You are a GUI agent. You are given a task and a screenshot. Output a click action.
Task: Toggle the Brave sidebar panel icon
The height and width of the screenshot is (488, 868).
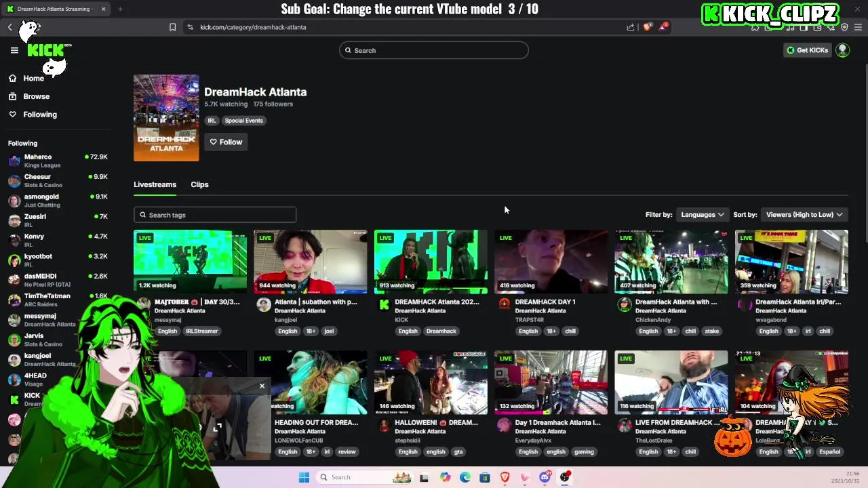tap(804, 27)
